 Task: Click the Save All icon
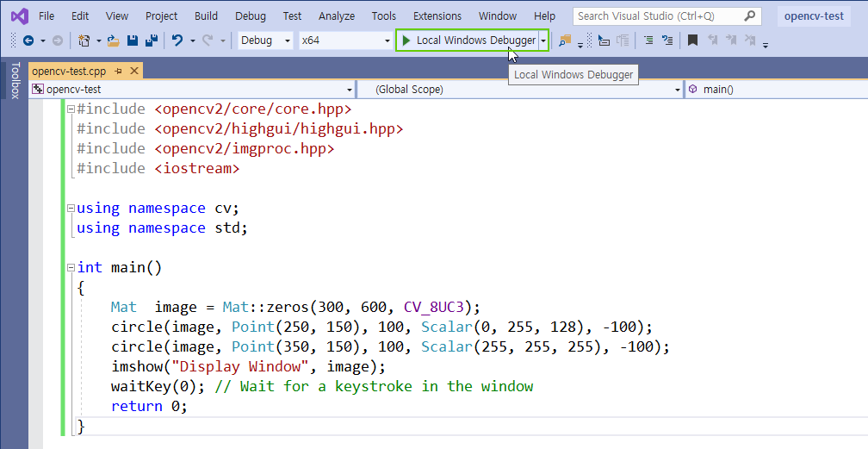[x=152, y=41]
